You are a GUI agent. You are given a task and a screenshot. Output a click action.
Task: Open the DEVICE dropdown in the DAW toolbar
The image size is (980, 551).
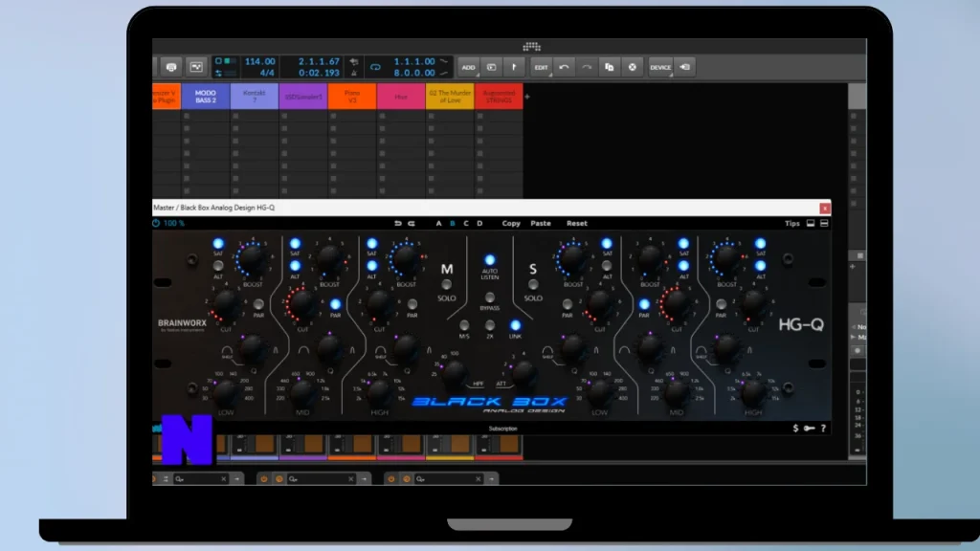[x=660, y=67]
